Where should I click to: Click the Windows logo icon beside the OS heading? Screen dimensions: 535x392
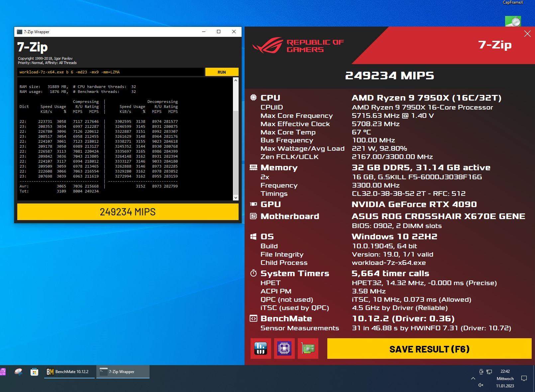[253, 236]
